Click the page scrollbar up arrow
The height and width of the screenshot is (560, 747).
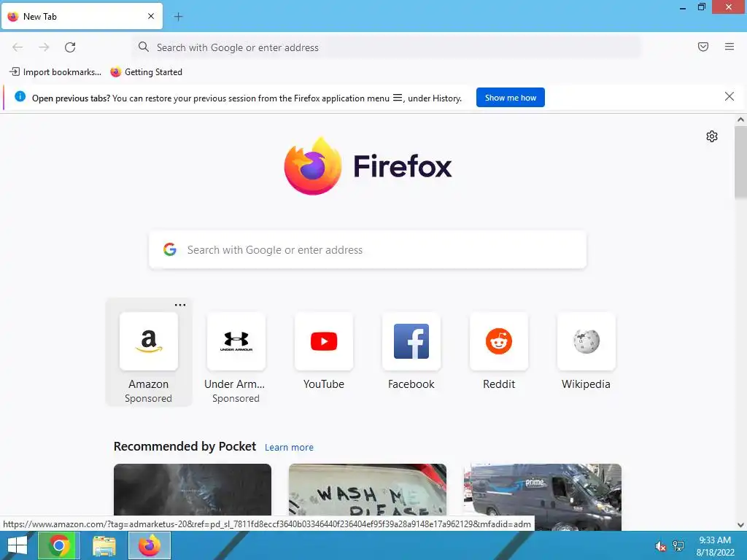click(x=740, y=120)
